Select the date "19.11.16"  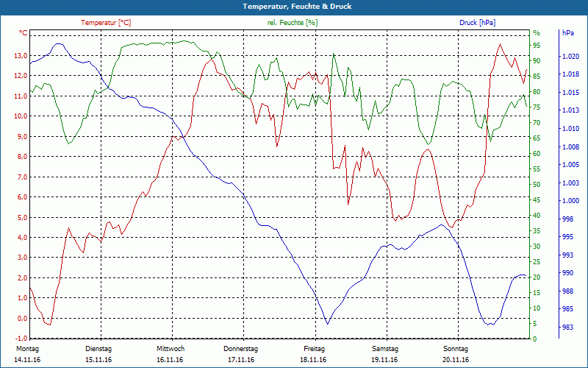pyautogui.click(x=384, y=360)
